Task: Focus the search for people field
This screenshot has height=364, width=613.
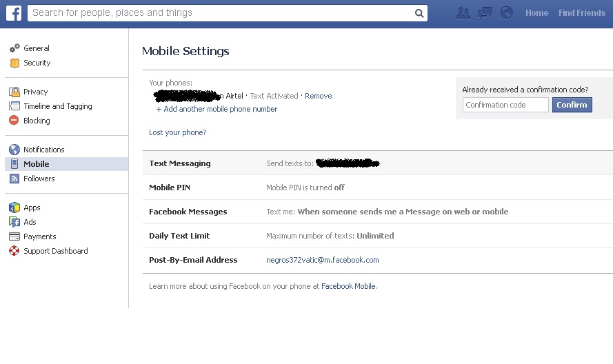Action: [221, 13]
